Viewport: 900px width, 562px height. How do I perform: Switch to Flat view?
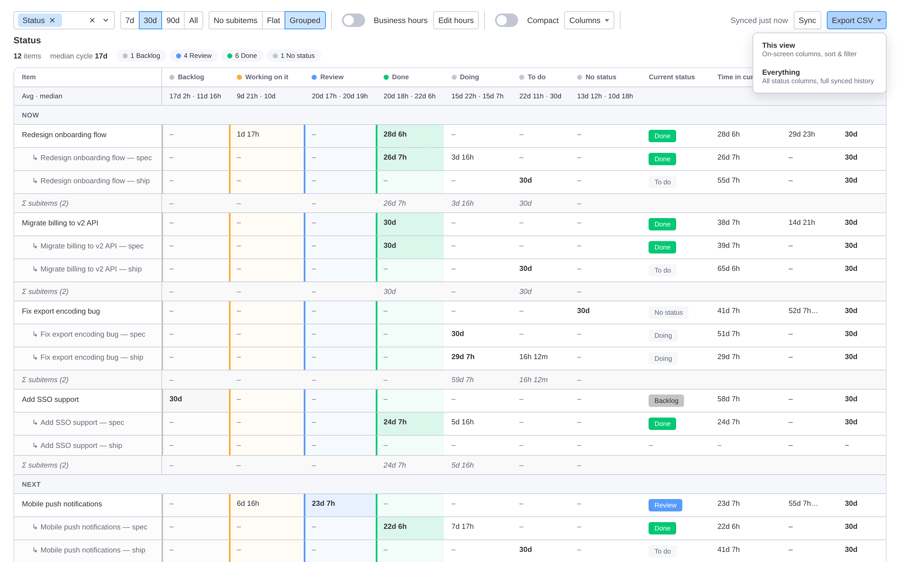pyautogui.click(x=273, y=20)
